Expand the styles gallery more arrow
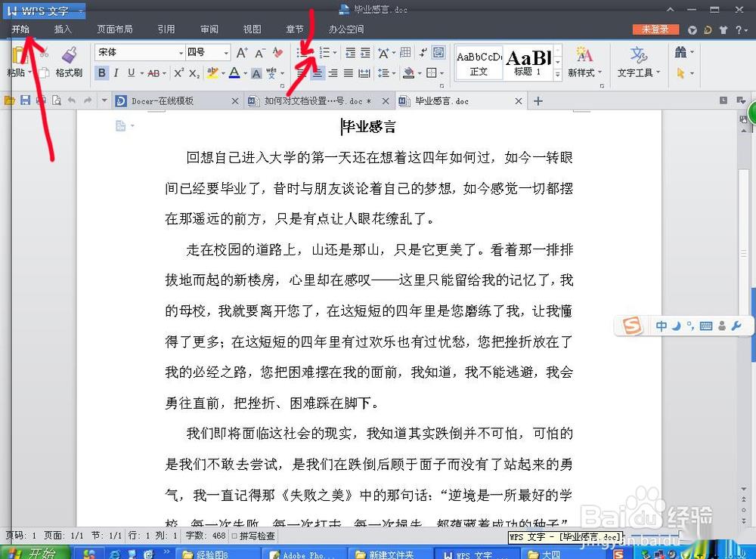756x559 pixels. (x=558, y=74)
